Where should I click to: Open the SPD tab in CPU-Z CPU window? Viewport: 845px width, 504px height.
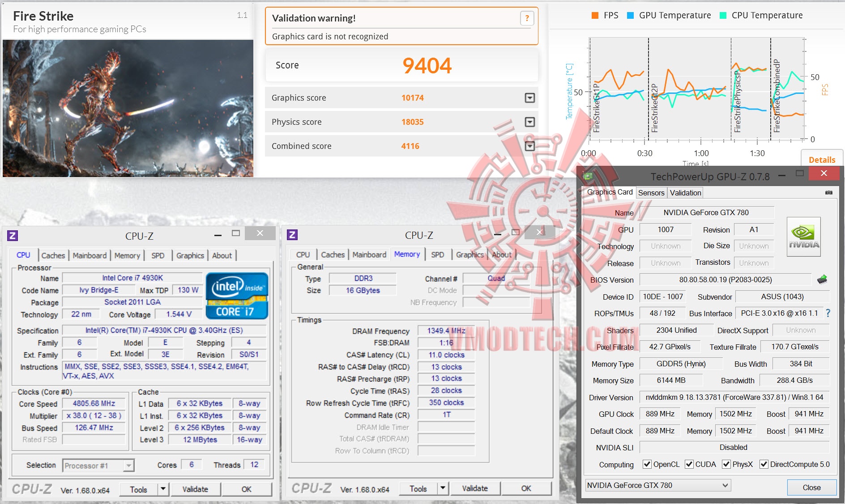[x=158, y=255]
